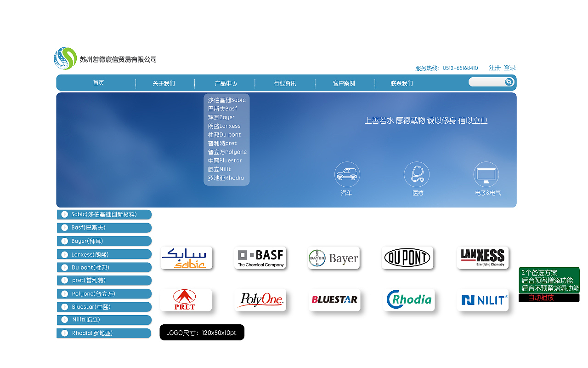Screen dimensions: 588x368
Task: Open the Rhodia brand logo card
Action: (409, 300)
